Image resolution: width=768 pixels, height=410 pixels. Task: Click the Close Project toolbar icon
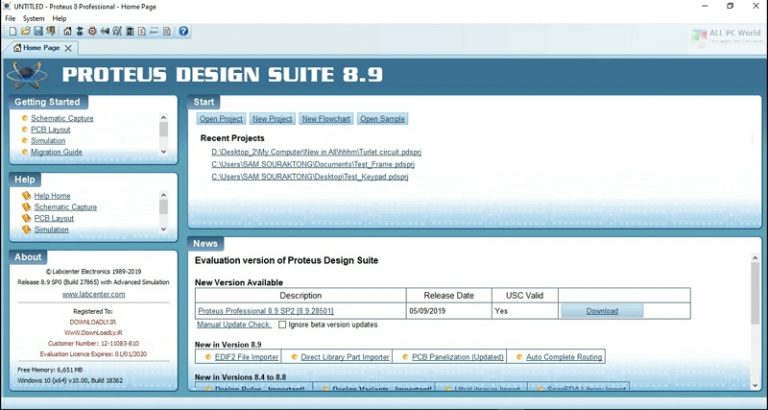click(50, 31)
